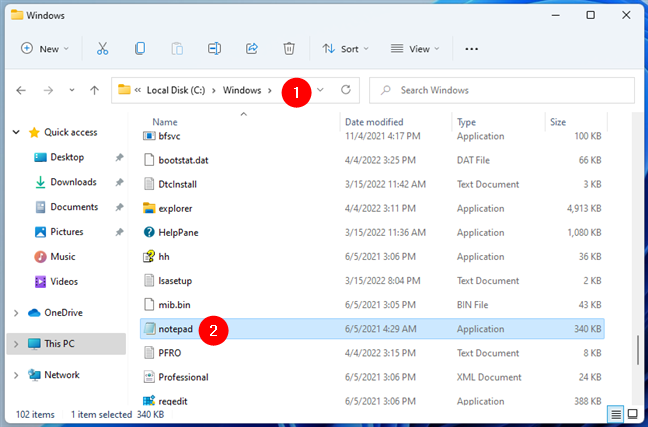Select Music in the sidebar
This screenshot has height=427, width=648.
62,256
